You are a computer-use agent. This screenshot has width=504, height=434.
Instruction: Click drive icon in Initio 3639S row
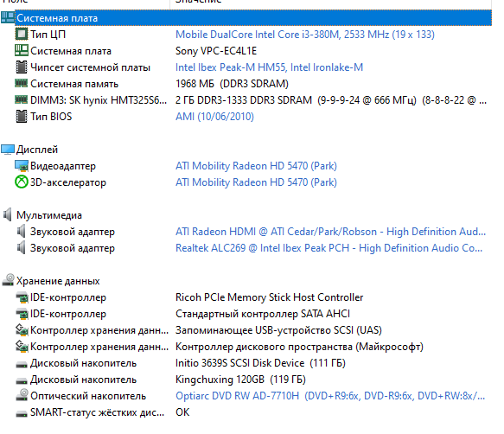[x=22, y=364]
